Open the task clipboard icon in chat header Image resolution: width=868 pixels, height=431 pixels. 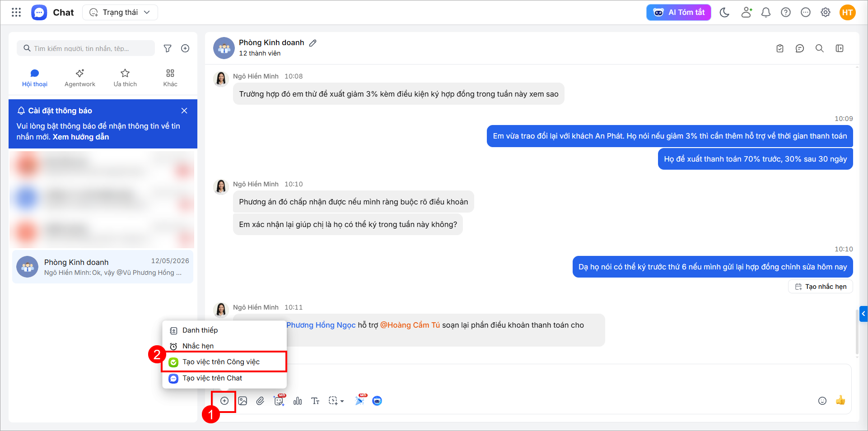pyautogui.click(x=780, y=48)
